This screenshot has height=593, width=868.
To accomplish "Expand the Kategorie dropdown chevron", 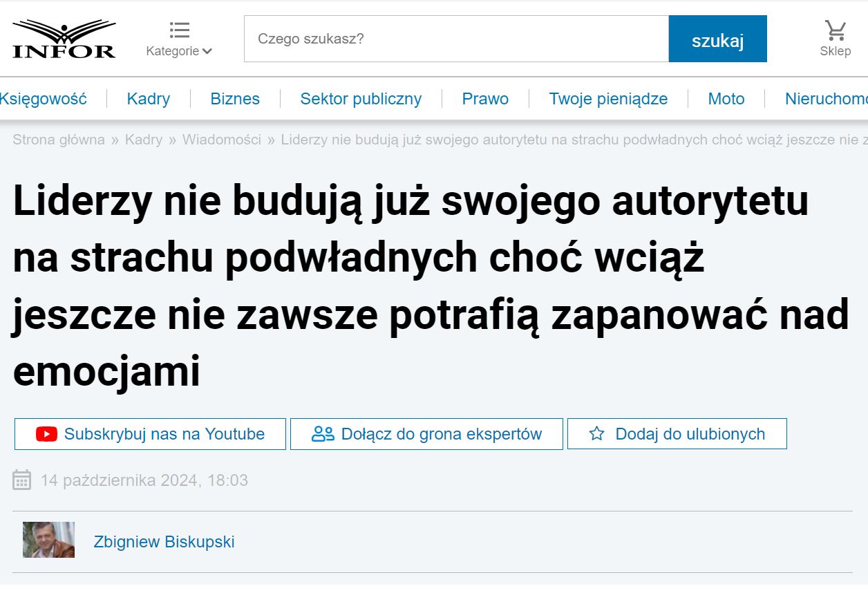I will (x=207, y=51).
